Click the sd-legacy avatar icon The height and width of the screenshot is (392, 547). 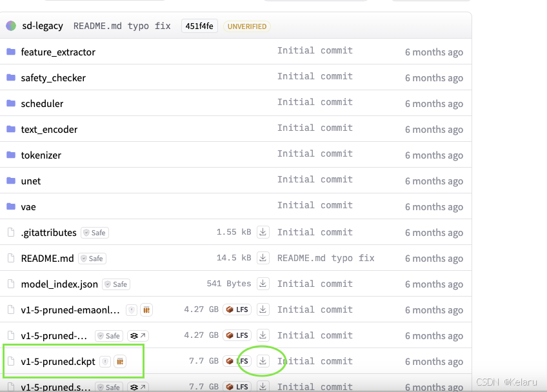11,26
